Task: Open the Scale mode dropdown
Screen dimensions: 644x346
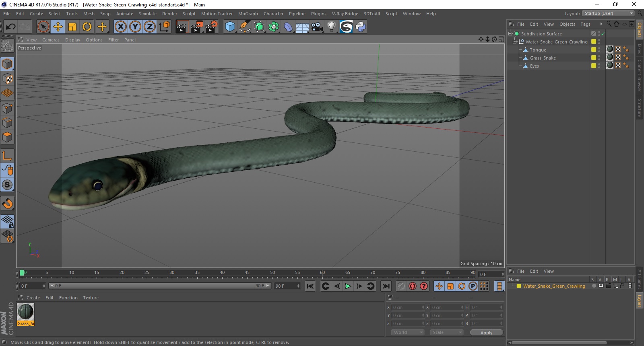Action: (446, 332)
